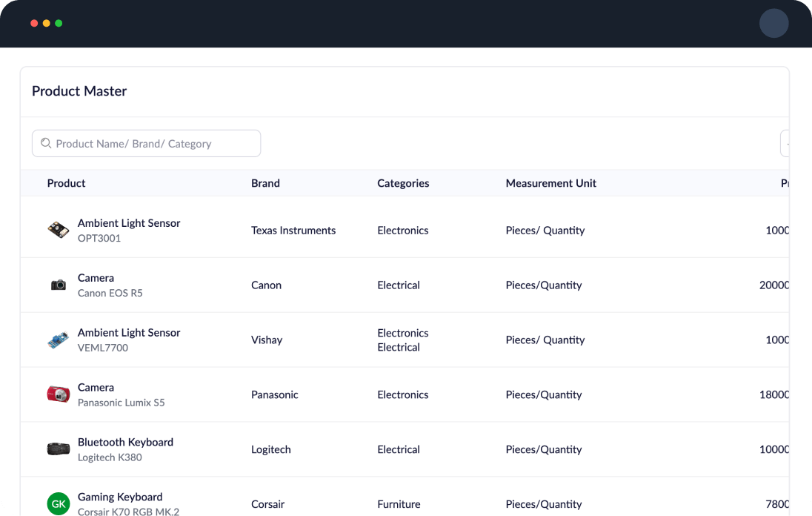Click the VEML7700 sensor product image
Viewport: 812px width, 516px height.
pos(59,340)
